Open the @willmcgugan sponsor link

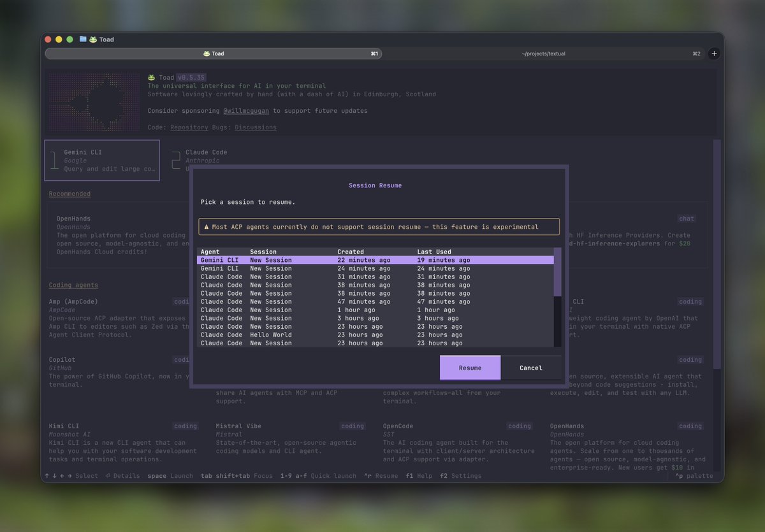point(246,111)
